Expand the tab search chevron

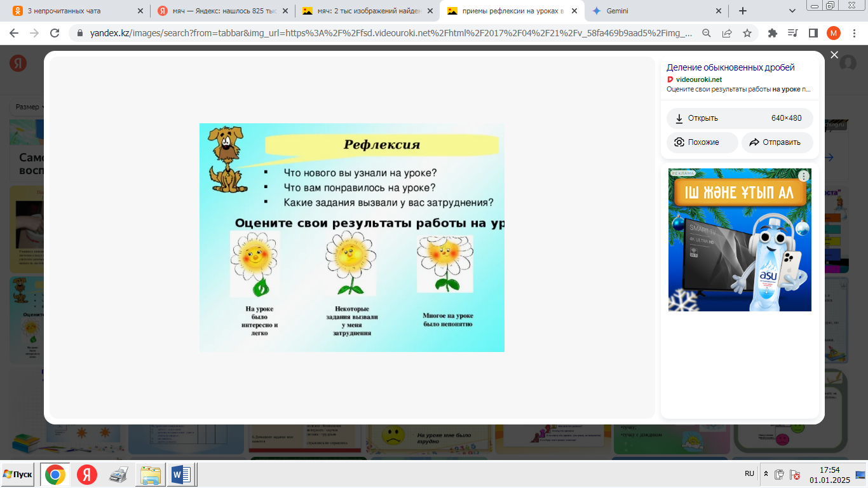coord(792,11)
